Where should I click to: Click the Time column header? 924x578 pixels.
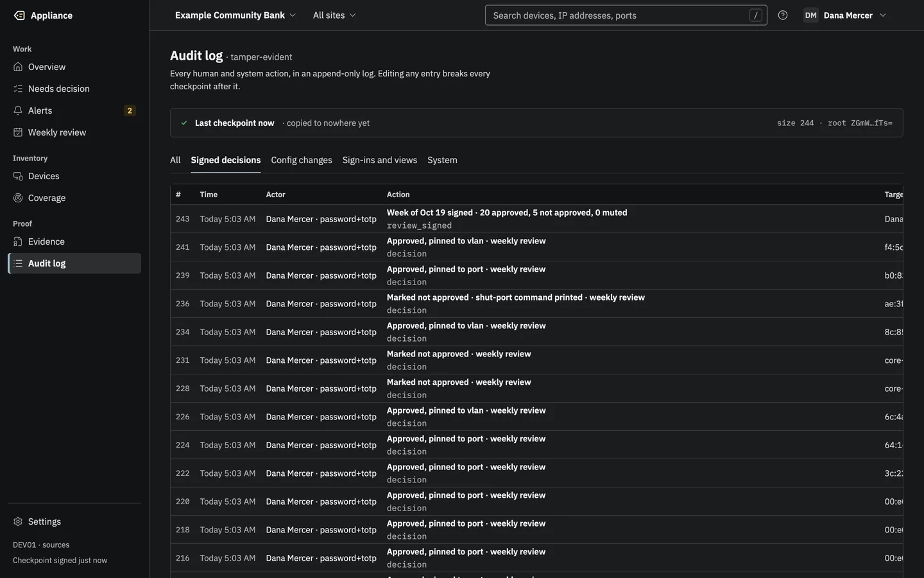point(209,195)
